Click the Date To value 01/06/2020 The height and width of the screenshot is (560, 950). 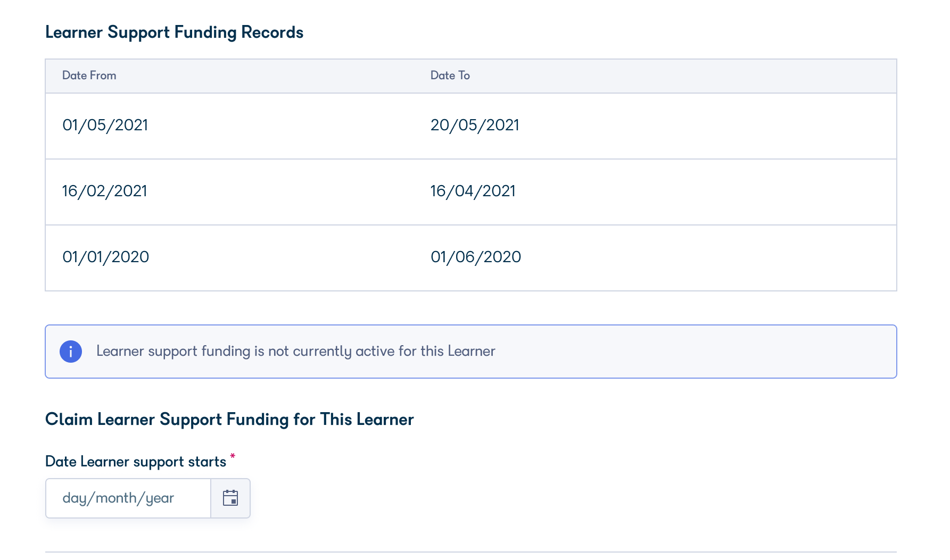pyautogui.click(x=476, y=257)
